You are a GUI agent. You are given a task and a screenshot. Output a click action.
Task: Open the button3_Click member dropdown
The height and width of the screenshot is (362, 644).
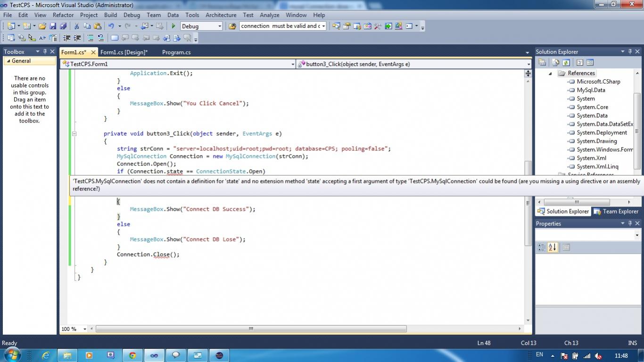[x=528, y=64]
